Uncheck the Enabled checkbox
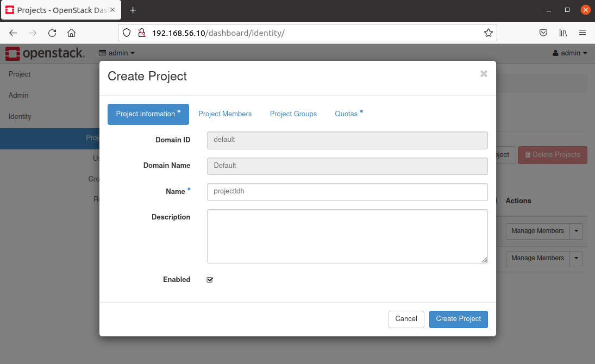Screen dimensions: 595x364 click(x=210, y=280)
